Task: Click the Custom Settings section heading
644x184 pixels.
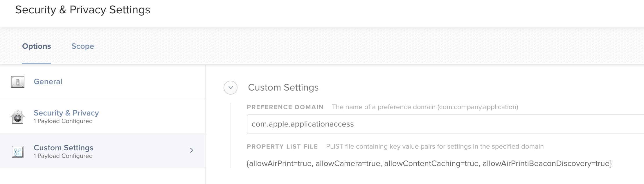Action: point(283,87)
